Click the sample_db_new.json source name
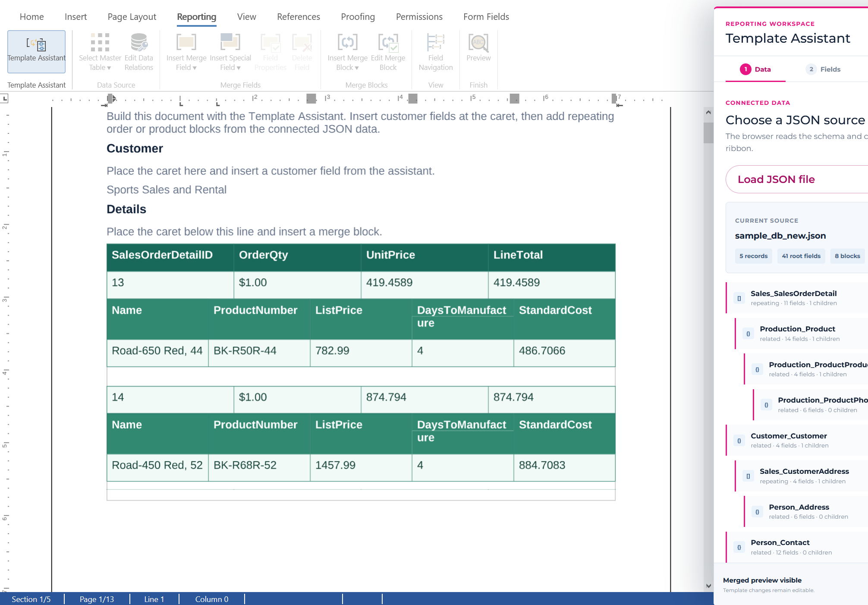This screenshot has height=605, width=868. click(x=780, y=236)
